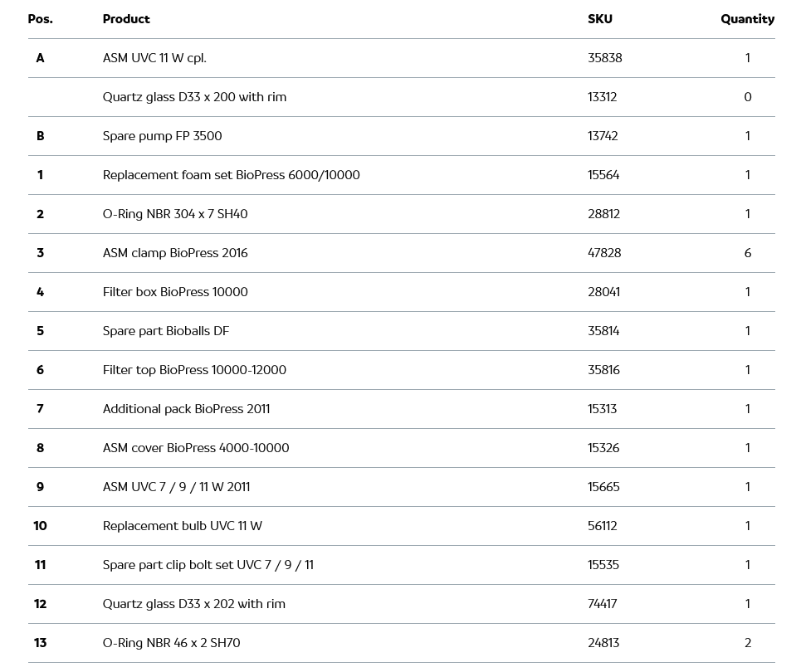Click the ASM UVC 11 W cpl. product
This screenshot has width=801, height=672.
click(154, 58)
